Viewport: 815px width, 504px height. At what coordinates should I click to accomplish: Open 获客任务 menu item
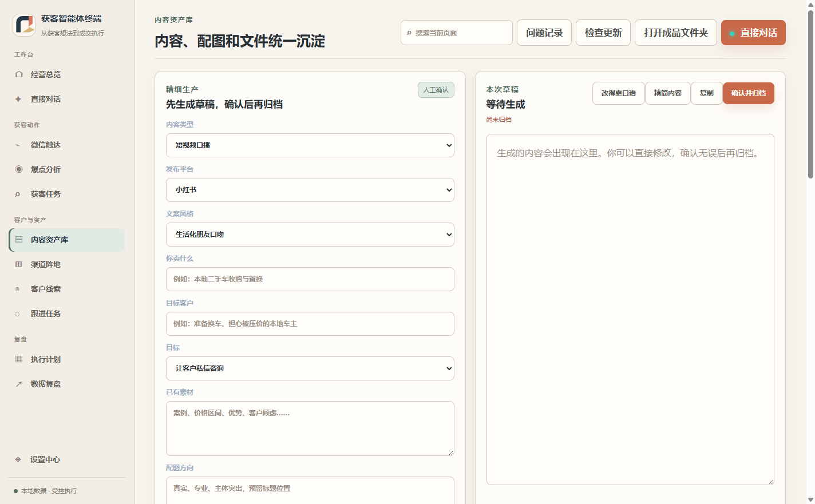[67, 194]
